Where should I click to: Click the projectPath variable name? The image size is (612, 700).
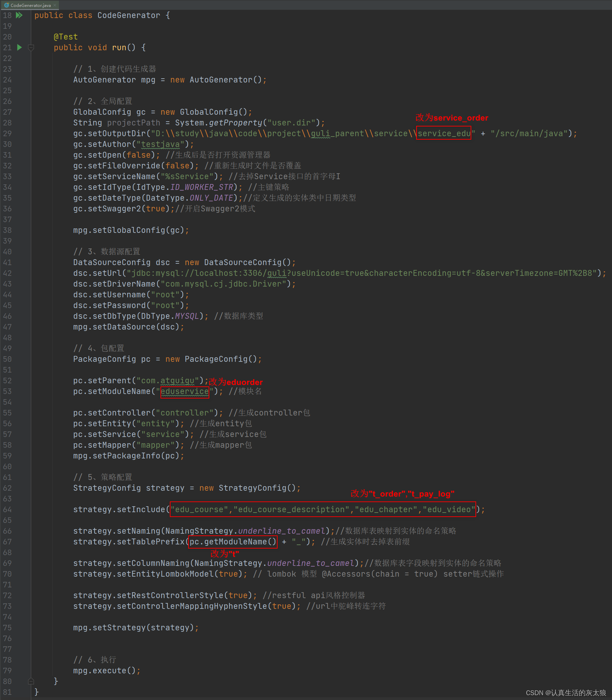134,123
